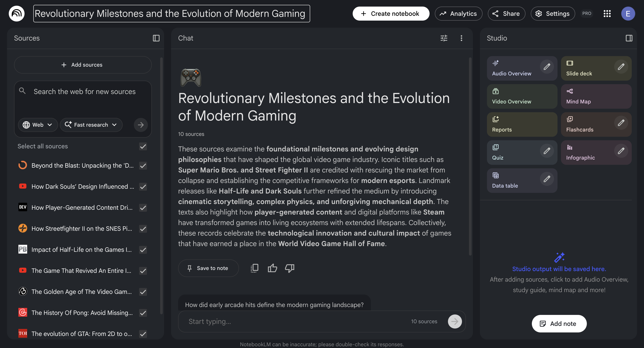Open the Google apps grid

(x=607, y=14)
